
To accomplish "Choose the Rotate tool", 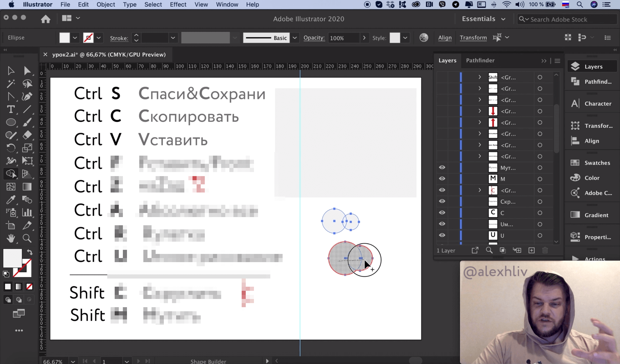I will (x=10, y=148).
